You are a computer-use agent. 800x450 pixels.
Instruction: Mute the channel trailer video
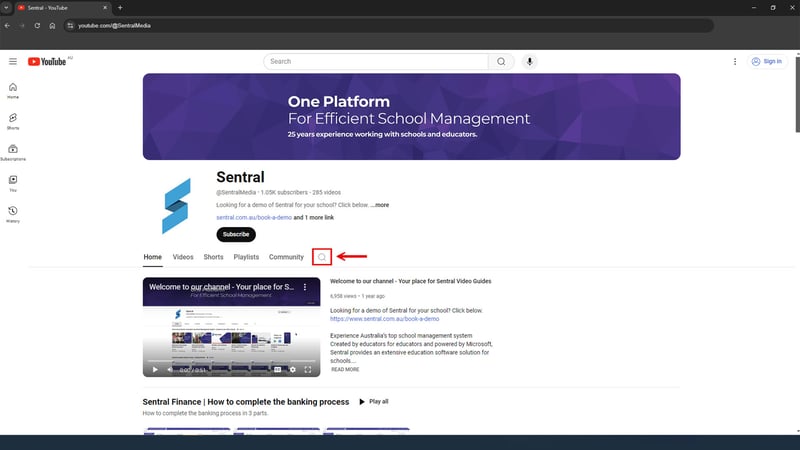169,369
